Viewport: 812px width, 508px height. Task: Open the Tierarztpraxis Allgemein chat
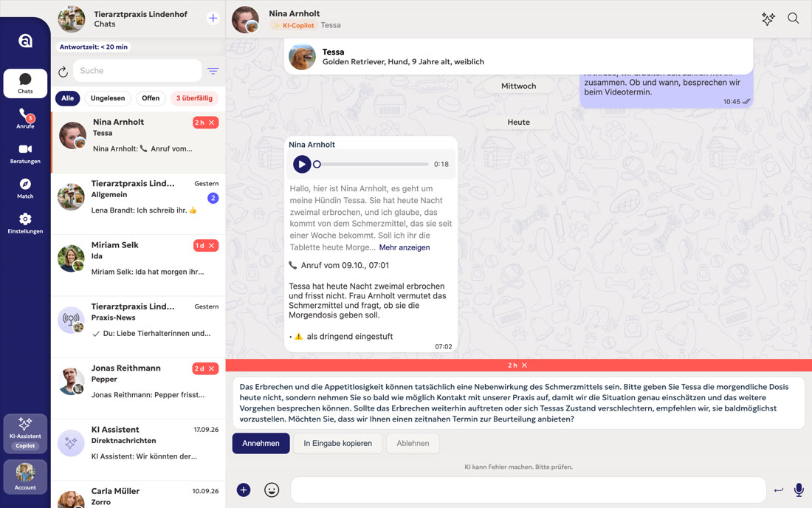138,204
